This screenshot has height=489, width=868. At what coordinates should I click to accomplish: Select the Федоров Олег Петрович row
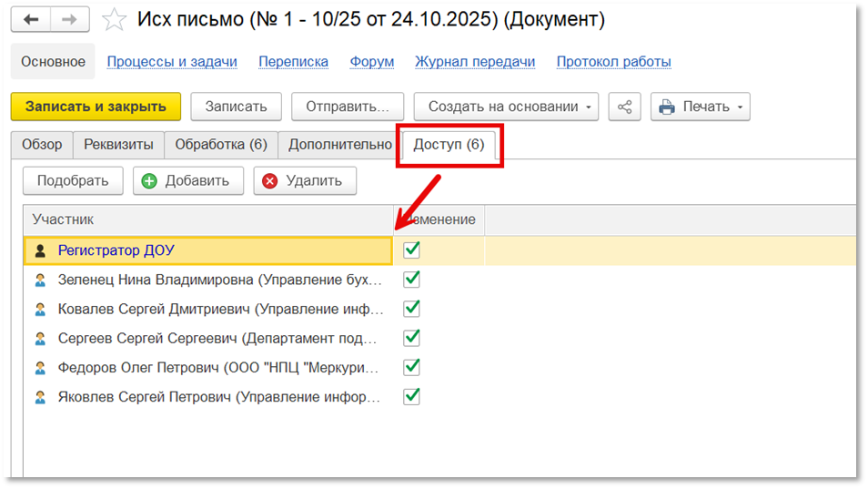click(x=439, y=368)
